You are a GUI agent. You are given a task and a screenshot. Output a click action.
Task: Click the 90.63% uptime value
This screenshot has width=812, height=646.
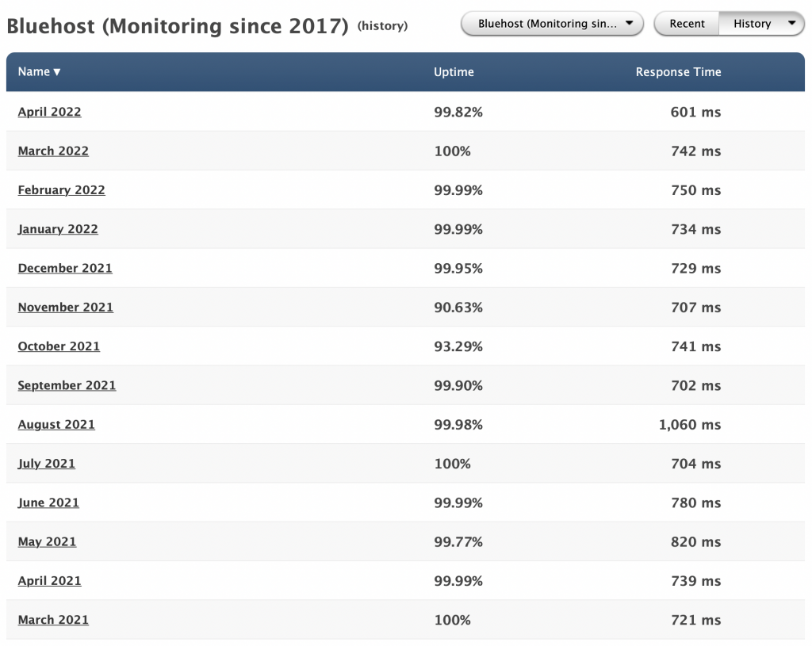tap(458, 308)
